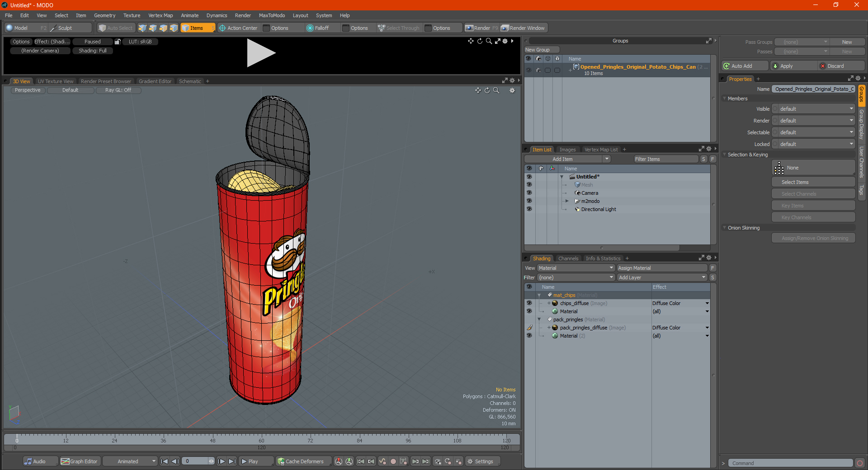
Task: Go to first frame
Action: [165, 461]
